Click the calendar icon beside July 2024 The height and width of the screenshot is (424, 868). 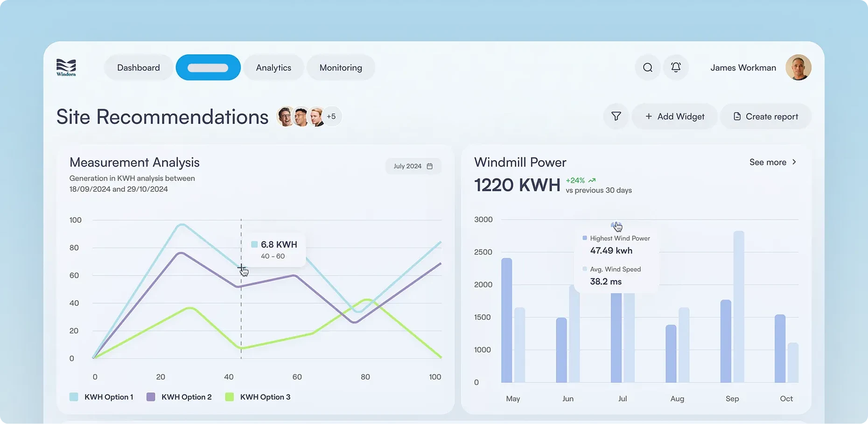430,166
